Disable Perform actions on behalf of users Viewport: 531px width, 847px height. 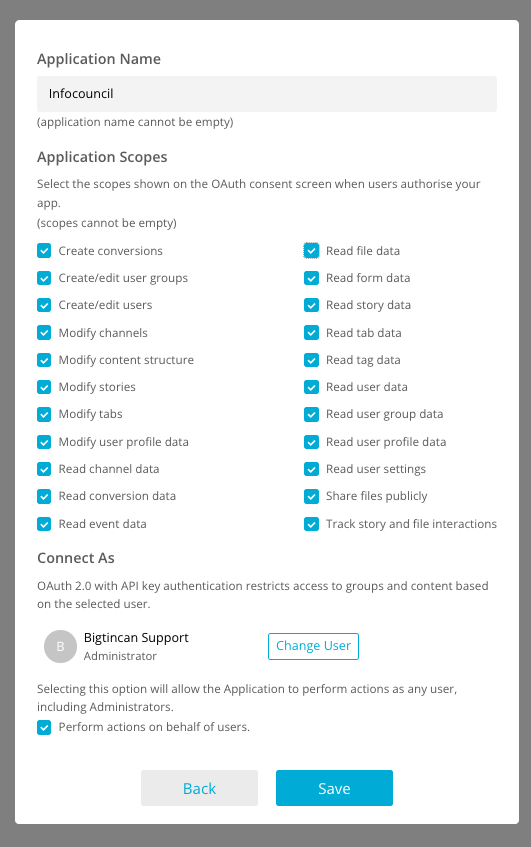(44, 727)
